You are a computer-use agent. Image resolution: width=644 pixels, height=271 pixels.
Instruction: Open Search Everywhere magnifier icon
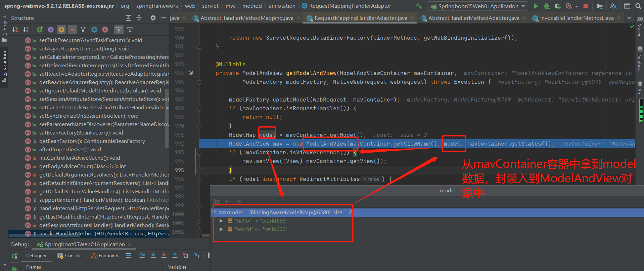click(x=638, y=6)
